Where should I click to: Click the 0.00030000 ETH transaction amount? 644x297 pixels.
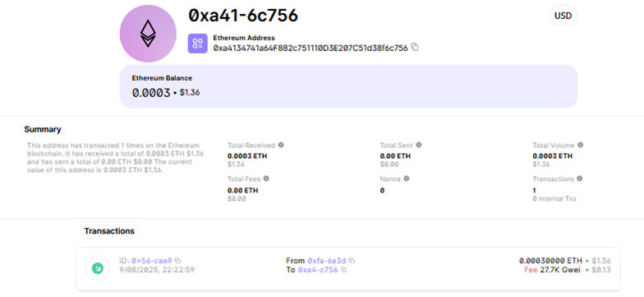(x=550, y=261)
